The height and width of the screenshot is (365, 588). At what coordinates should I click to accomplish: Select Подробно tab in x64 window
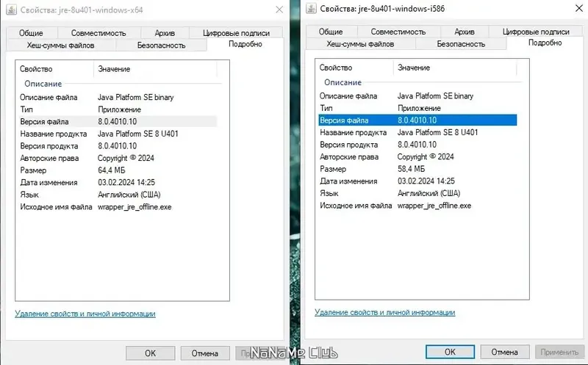click(245, 44)
